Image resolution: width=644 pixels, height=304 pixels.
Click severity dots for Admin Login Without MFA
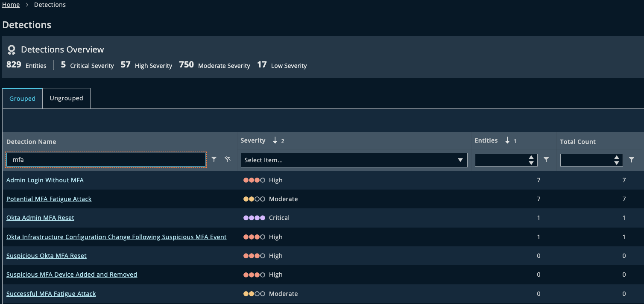[x=254, y=180]
